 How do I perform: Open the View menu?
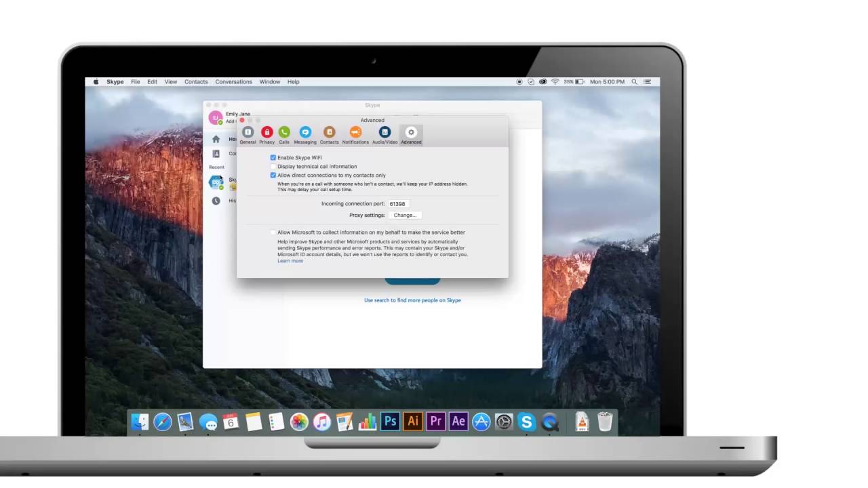(x=171, y=81)
